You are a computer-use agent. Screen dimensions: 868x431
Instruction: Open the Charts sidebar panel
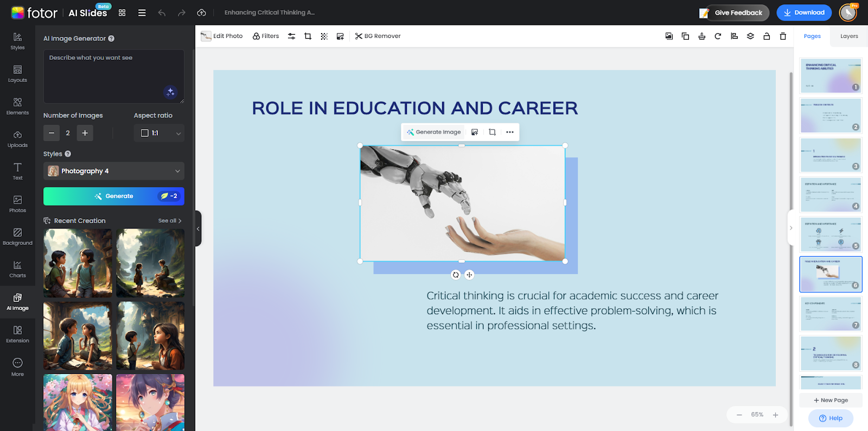[17, 269]
